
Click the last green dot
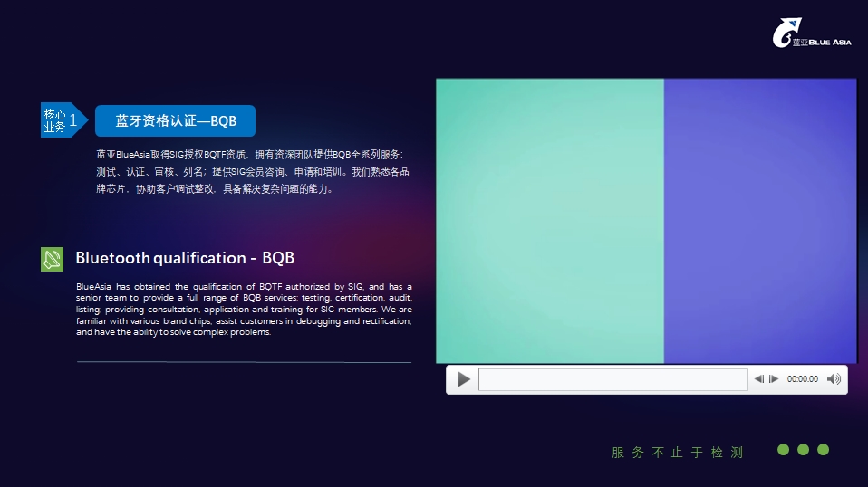[x=823, y=450]
